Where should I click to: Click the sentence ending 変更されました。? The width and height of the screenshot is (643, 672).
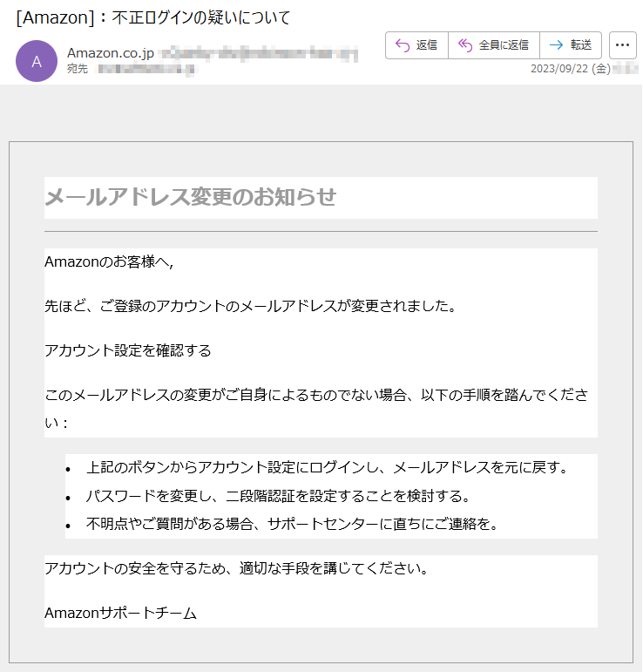point(251,306)
